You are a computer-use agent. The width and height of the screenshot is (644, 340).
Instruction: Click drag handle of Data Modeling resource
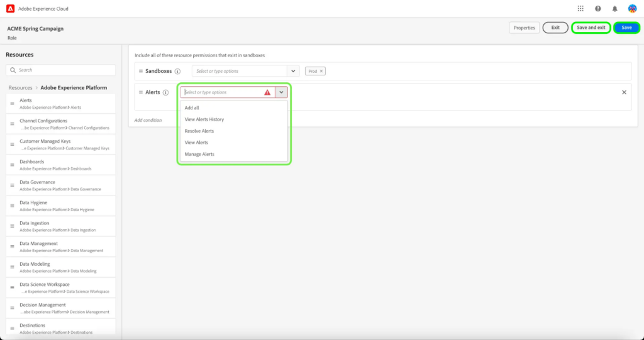[x=13, y=267]
